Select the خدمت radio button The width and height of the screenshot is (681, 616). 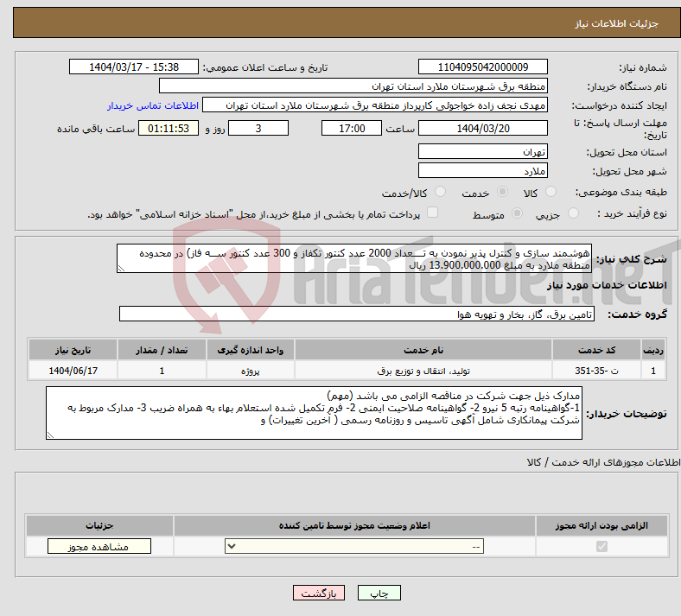502,192
